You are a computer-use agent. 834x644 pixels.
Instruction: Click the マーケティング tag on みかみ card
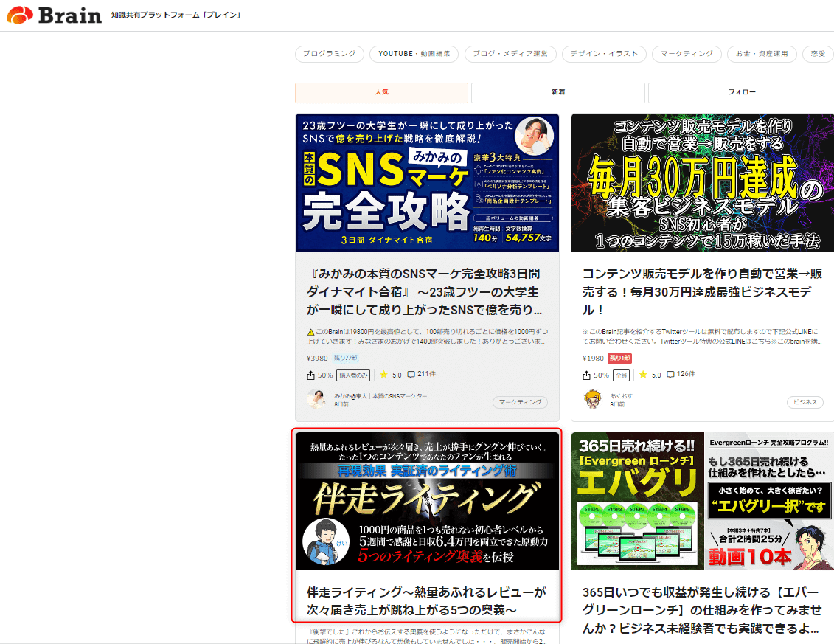click(x=520, y=402)
